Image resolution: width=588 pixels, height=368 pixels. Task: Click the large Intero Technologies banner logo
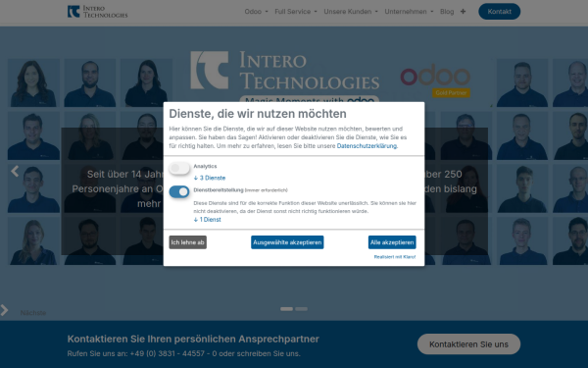[x=285, y=71]
